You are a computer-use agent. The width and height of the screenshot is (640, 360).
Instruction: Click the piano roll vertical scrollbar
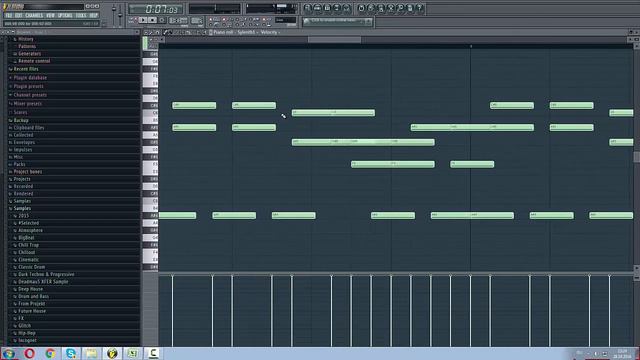[x=636, y=157]
